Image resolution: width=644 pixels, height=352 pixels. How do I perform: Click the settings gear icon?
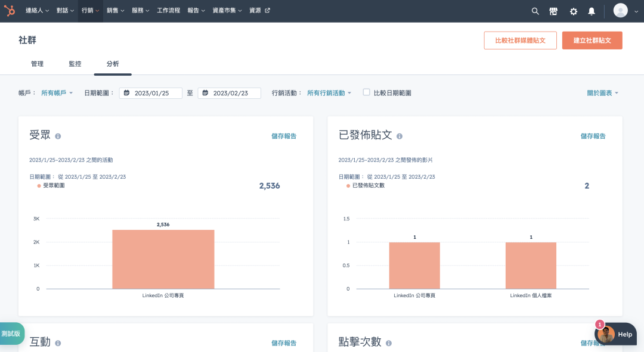tap(573, 11)
